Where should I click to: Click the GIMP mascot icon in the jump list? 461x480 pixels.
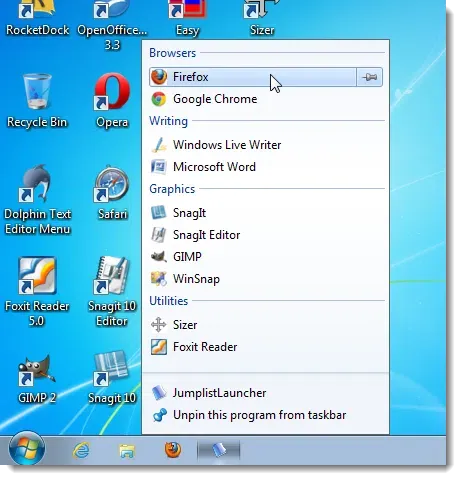click(x=159, y=257)
